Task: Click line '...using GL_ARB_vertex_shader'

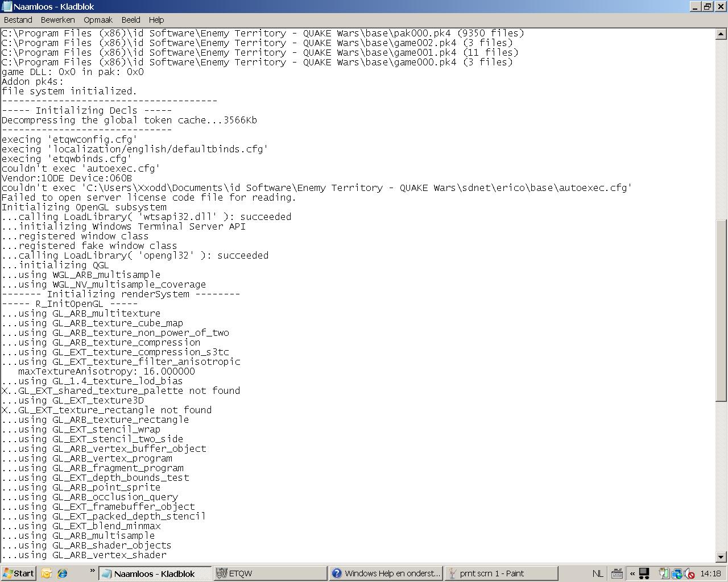Action: click(84, 555)
